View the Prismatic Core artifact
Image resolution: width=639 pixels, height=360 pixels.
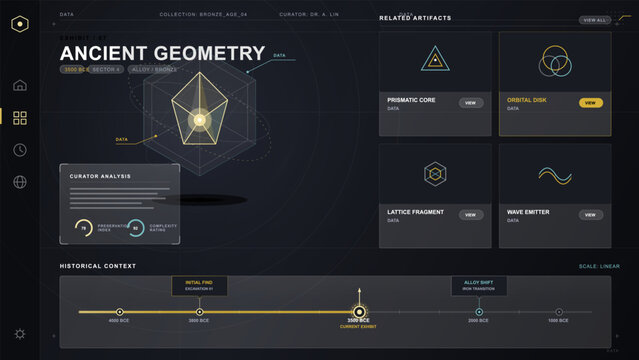(x=471, y=103)
